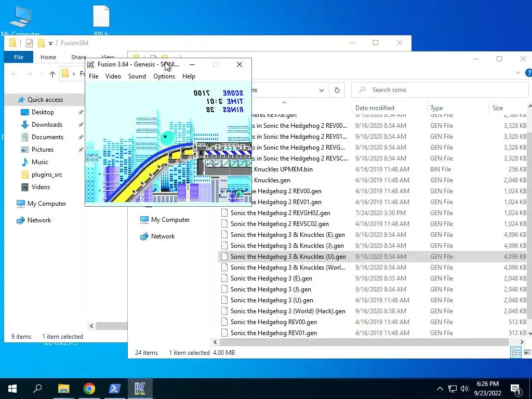
Task: Open the Quick Access Toolbar dropdown in Fusion364
Action: tap(50, 44)
